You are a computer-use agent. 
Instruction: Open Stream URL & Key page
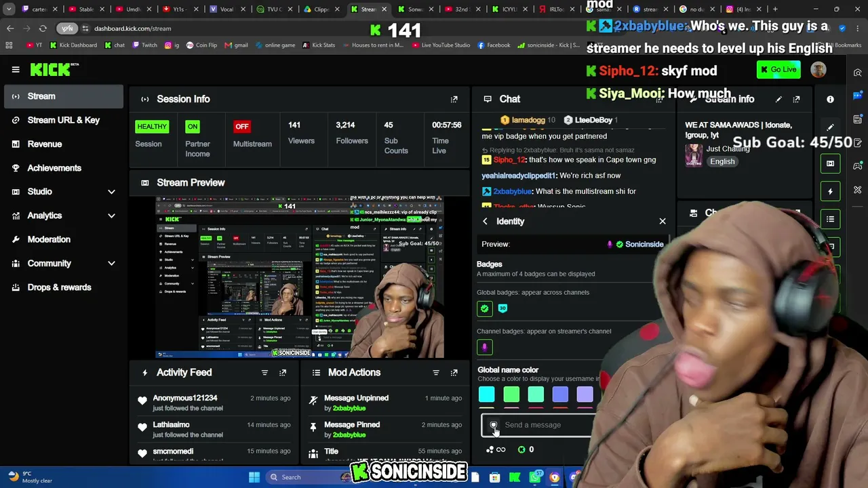[63, 120]
